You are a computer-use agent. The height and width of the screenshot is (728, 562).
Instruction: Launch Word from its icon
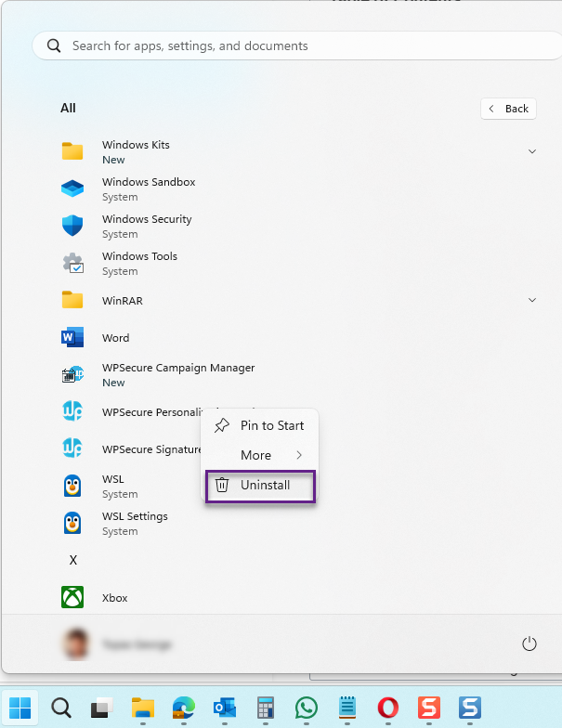[72, 337]
